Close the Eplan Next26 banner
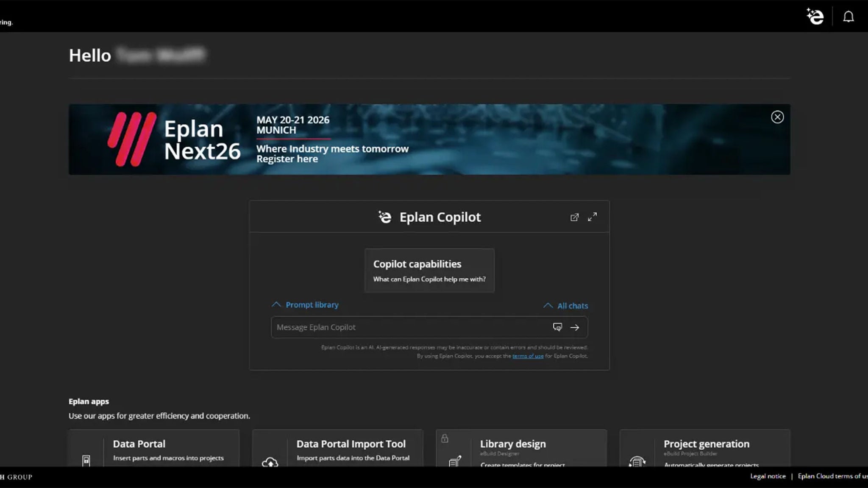 pyautogui.click(x=777, y=117)
